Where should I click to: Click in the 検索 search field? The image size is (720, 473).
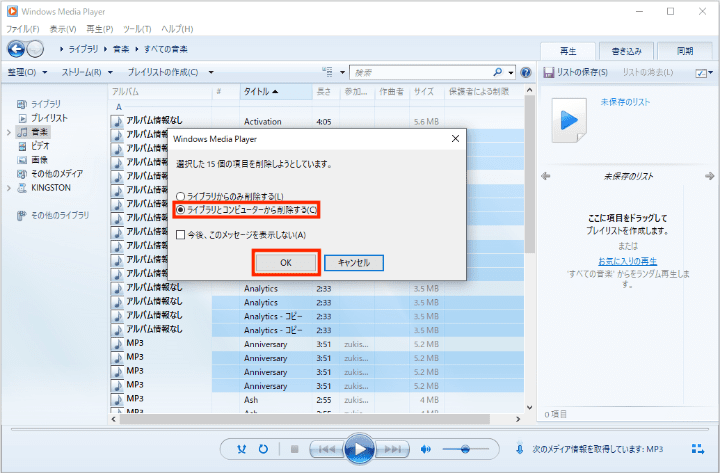[x=422, y=73]
